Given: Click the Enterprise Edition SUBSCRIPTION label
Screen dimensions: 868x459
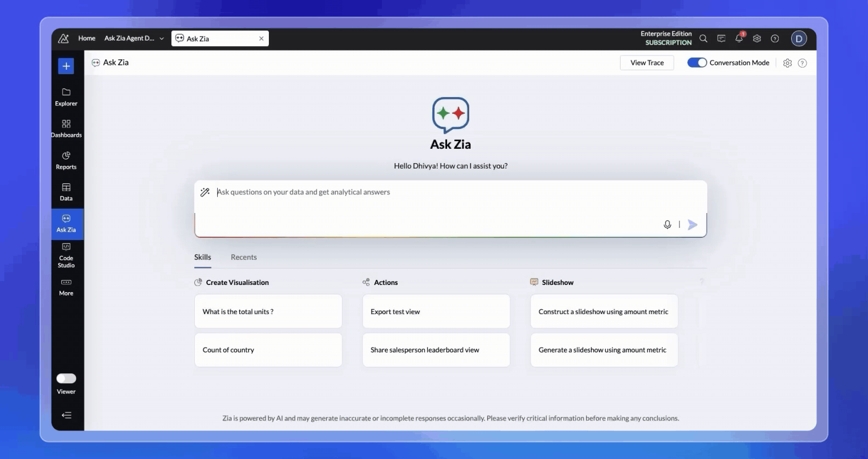Looking at the screenshot, I should (666, 38).
